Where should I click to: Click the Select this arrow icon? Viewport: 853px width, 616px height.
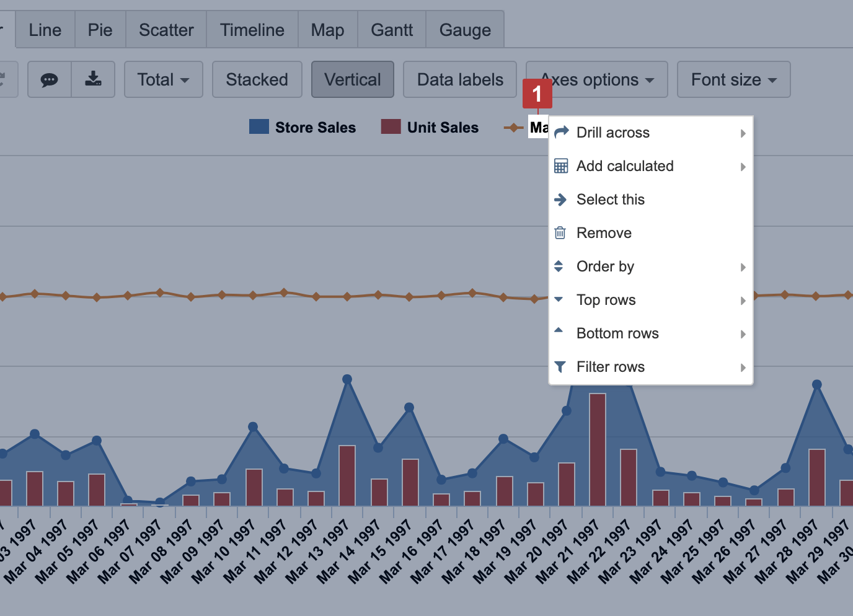click(x=560, y=200)
